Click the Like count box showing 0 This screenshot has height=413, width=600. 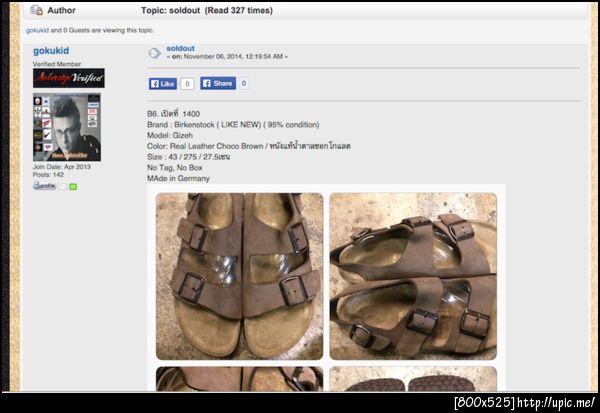click(187, 84)
